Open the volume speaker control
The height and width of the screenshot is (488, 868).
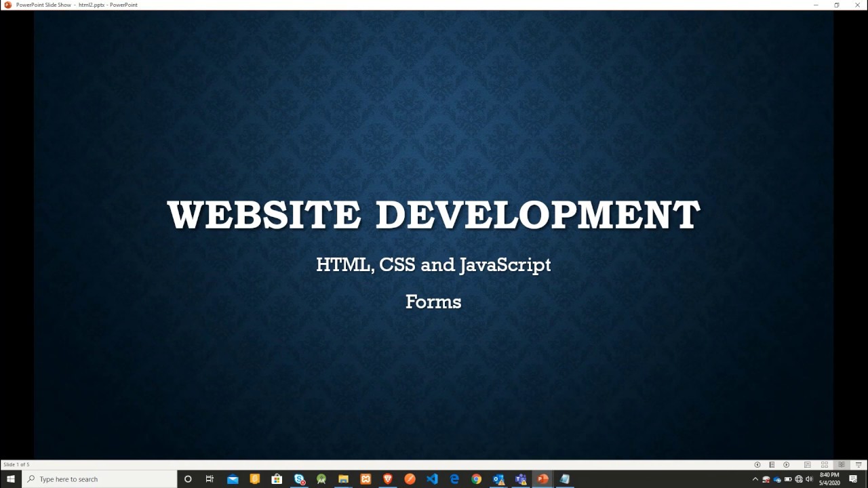pos(809,479)
